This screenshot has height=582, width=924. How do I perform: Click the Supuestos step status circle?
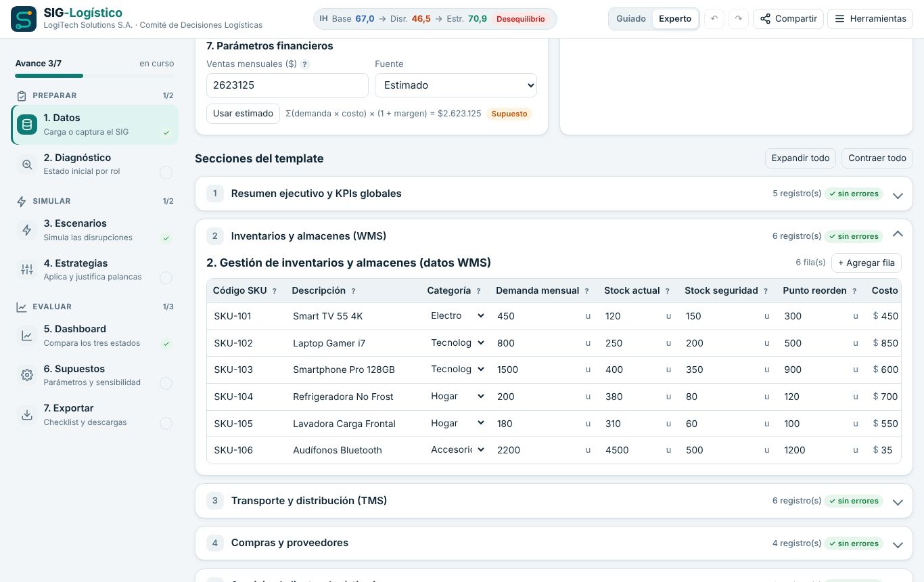[166, 384]
